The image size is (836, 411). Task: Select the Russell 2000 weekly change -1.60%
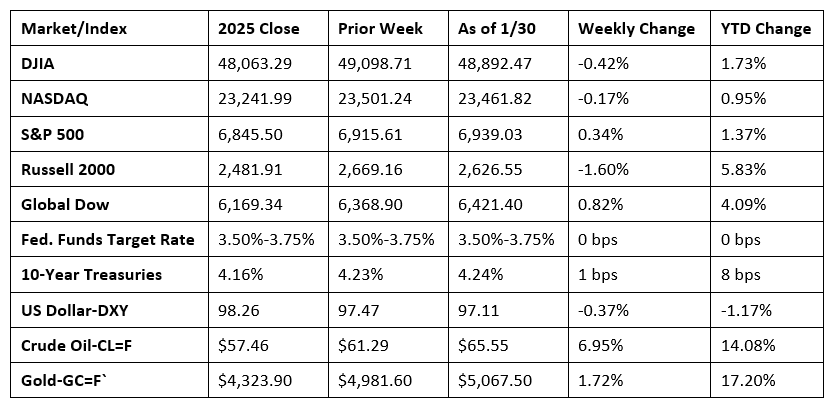(603, 170)
